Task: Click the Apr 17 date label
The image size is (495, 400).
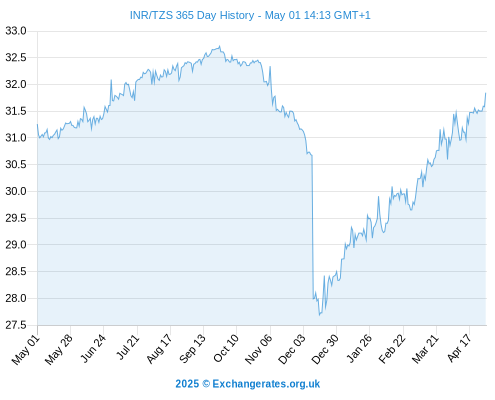Action: [x=459, y=348]
